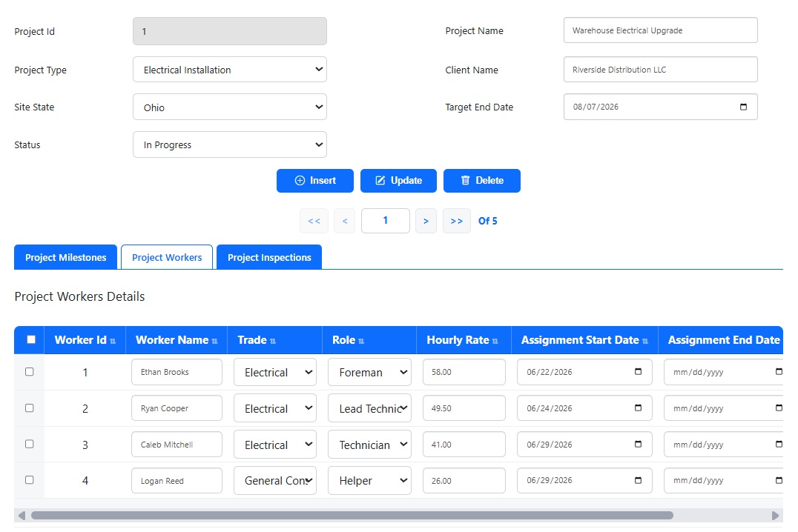Image resolution: width=798 pixels, height=532 pixels.
Task: Edit hourly rate field showing 26.00
Action: (464, 481)
